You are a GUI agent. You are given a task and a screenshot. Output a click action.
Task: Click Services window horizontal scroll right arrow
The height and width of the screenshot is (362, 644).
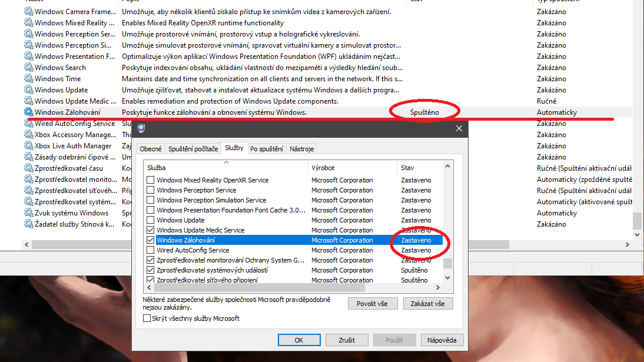[x=627, y=244]
